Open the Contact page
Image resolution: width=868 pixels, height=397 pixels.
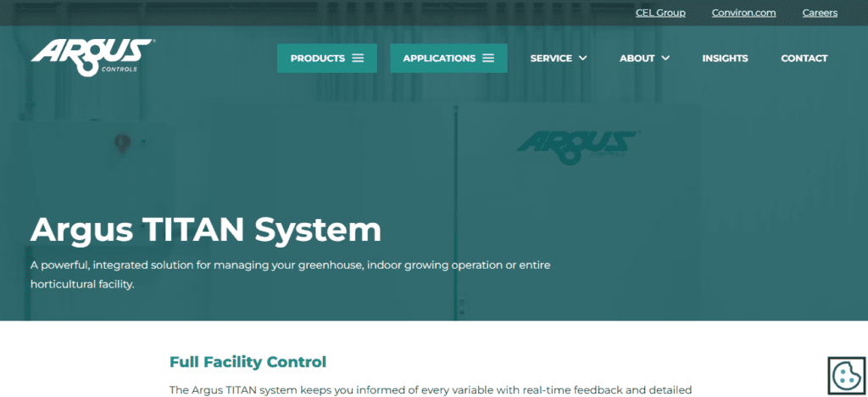804,59
